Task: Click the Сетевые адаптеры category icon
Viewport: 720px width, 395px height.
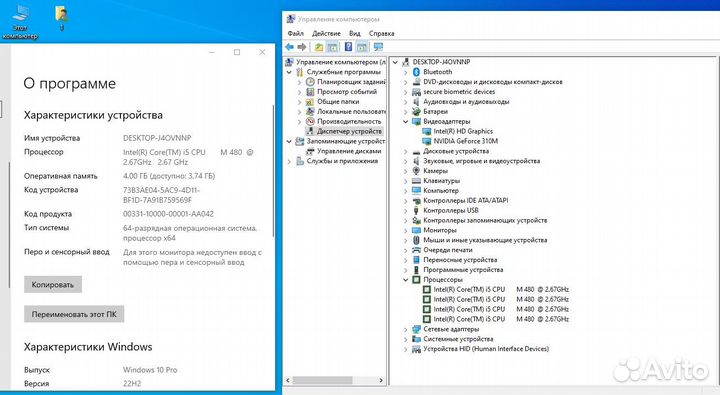Action: pyautogui.click(x=416, y=329)
